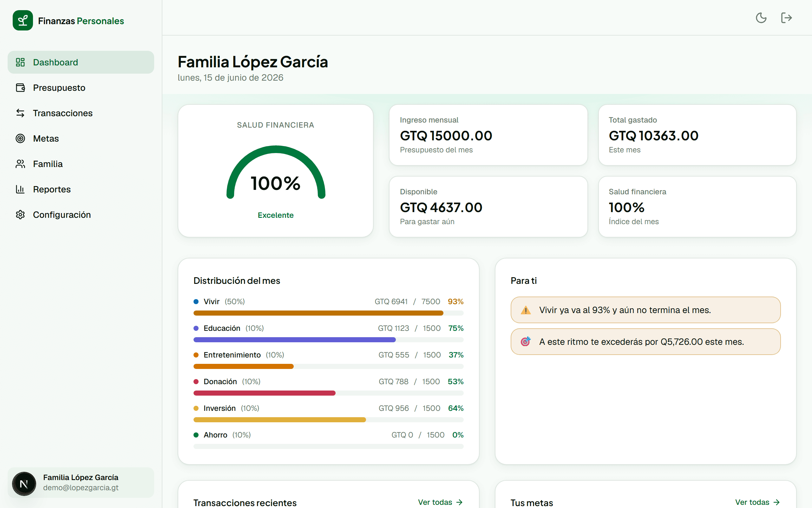The width and height of the screenshot is (812, 508).
Task: Click the Disponible GTQ 4637.00 value
Action: pyautogui.click(x=441, y=207)
